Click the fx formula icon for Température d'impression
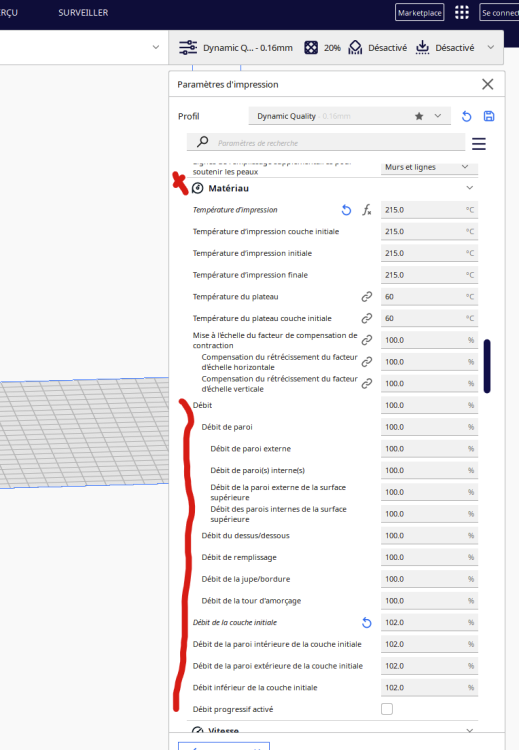Image resolution: width=519 pixels, height=750 pixels. tap(367, 210)
